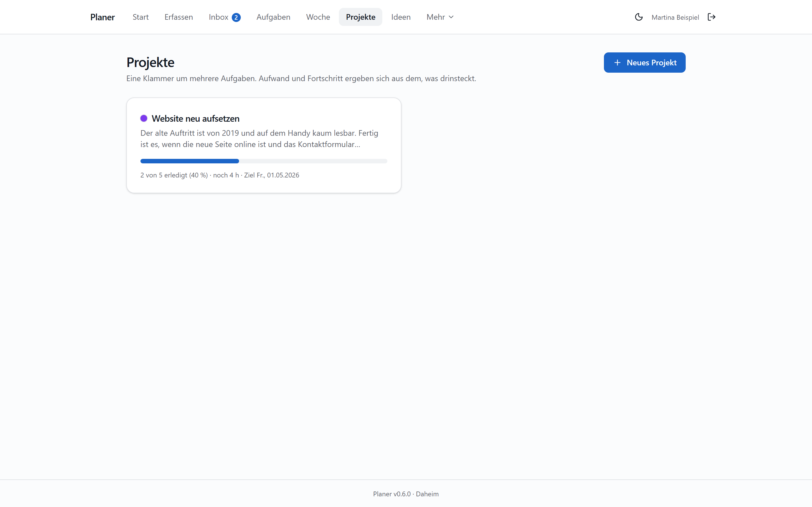Open the Mehr menu
Screen dimensions: 812x507
point(440,17)
